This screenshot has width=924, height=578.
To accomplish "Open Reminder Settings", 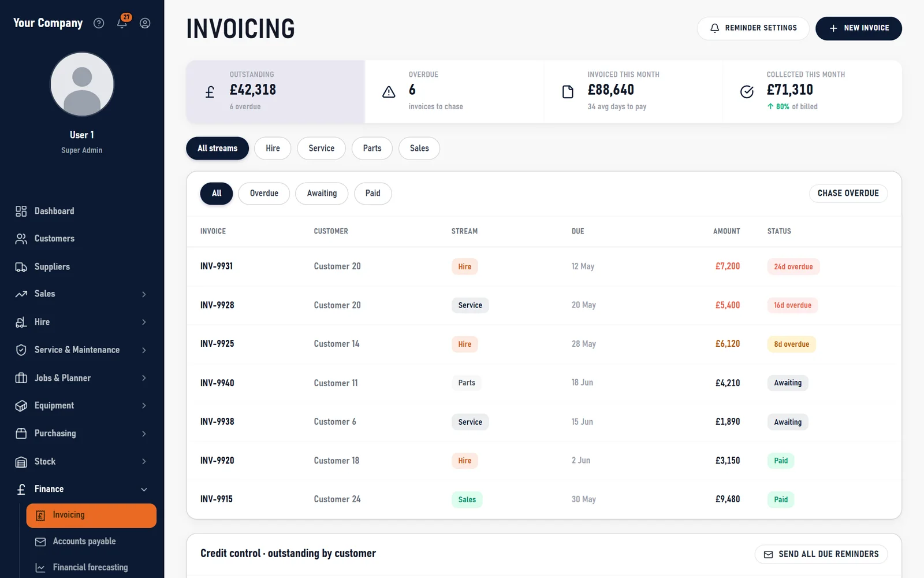I will pos(753,28).
